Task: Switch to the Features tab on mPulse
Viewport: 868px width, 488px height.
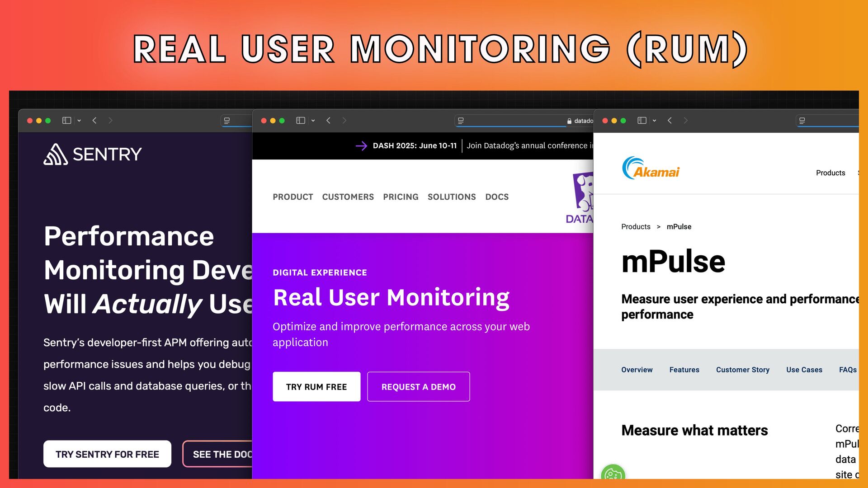Action: 684,370
